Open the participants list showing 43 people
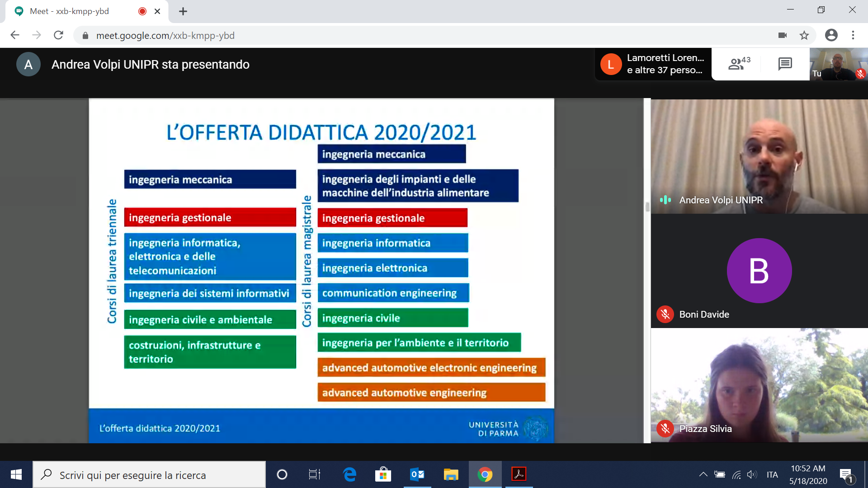This screenshot has height=488, width=868. [739, 64]
